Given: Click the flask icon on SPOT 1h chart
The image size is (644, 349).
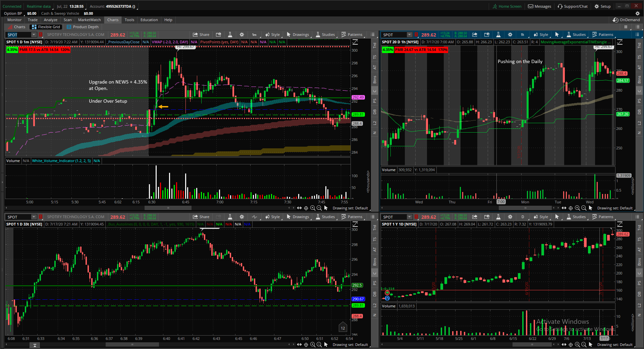Looking at the screenshot, I should pos(498,35).
